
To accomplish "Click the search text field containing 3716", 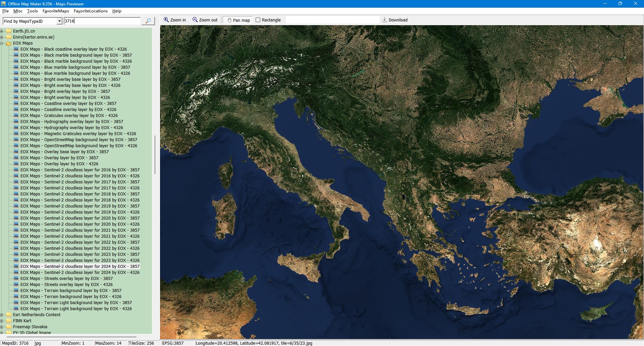I will pyautogui.click(x=102, y=21).
